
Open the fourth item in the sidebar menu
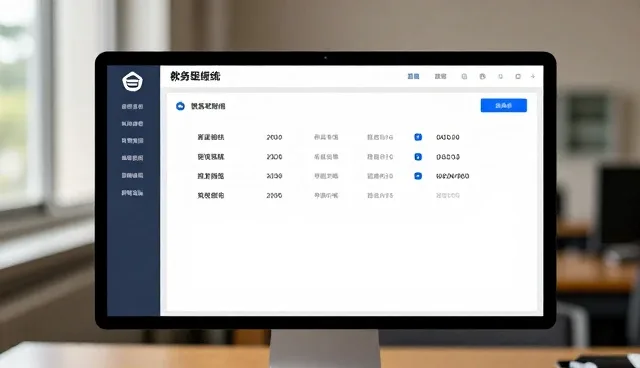coord(132,158)
